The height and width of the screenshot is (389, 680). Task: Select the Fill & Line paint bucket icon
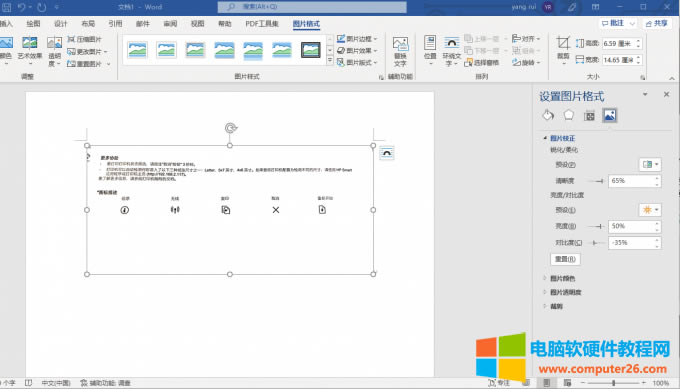tap(548, 115)
